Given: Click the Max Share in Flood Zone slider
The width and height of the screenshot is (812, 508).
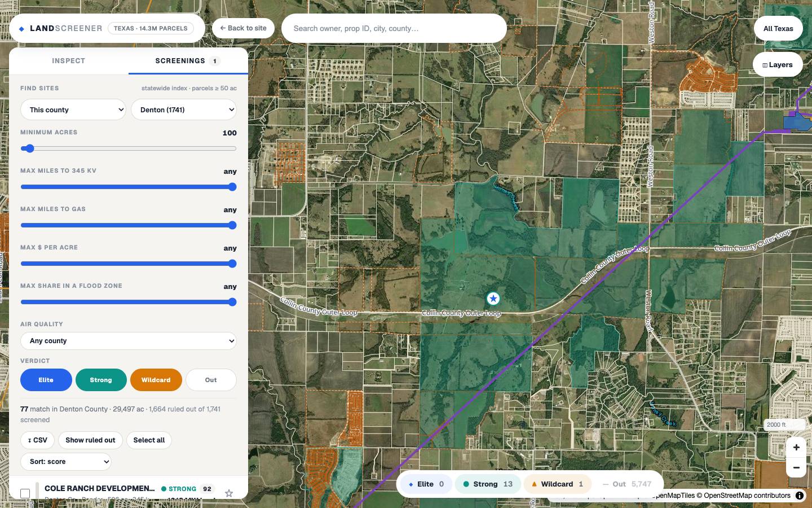Looking at the screenshot, I should pyautogui.click(x=129, y=302).
